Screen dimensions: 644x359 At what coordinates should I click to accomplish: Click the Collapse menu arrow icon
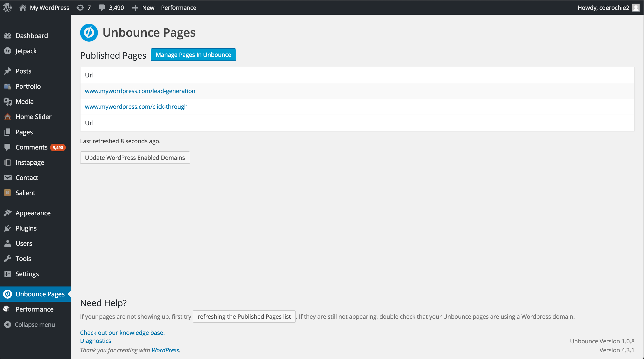(x=8, y=325)
